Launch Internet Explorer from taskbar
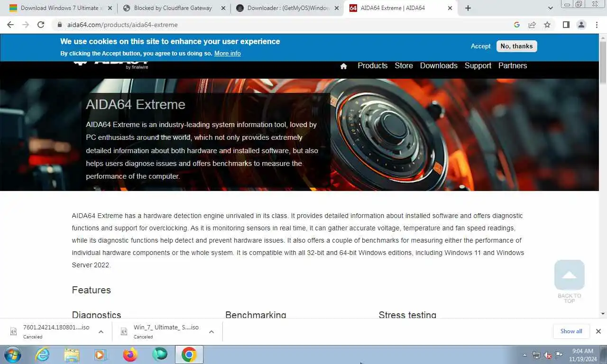 (x=43, y=355)
